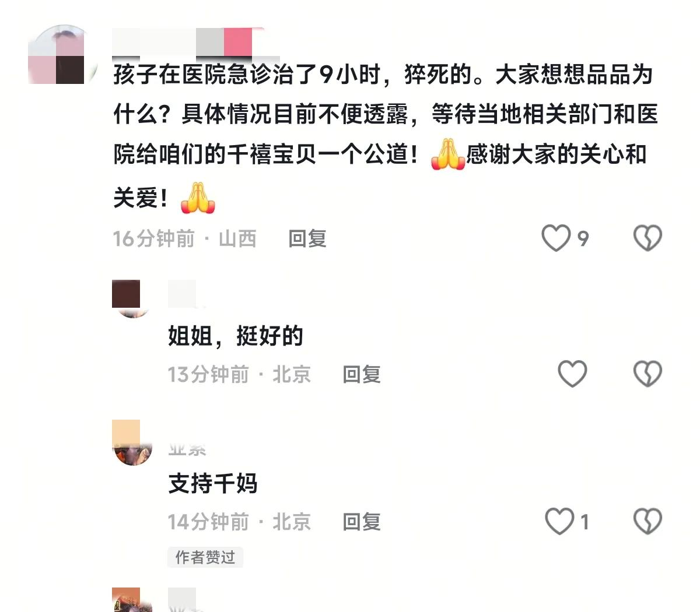This screenshot has width=700, height=612.
Task: Like the '支持千妈' reply
Action: pos(559,521)
